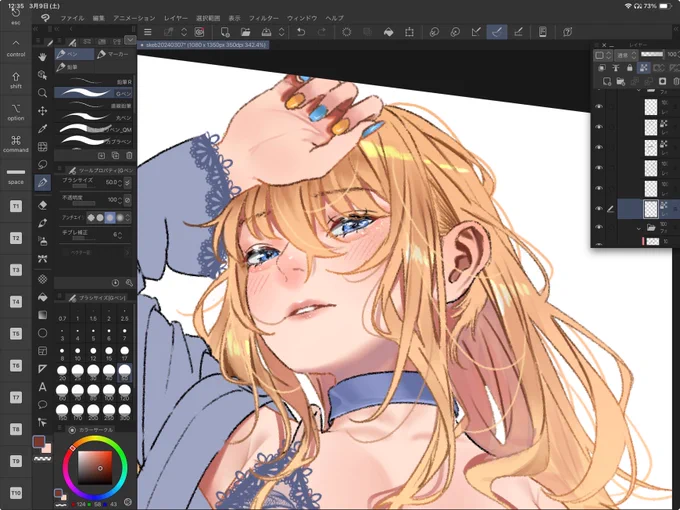Image resolution: width=680 pixels, height=510 pixels.
Task: Toggle the eye icon of the layer folder row
Action: tap(599, 227)
